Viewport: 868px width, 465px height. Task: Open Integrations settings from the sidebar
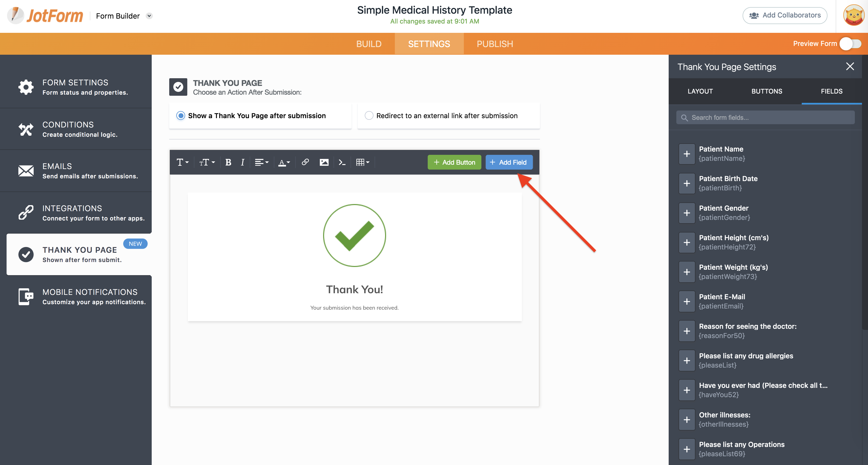click(x=79, y=213)
